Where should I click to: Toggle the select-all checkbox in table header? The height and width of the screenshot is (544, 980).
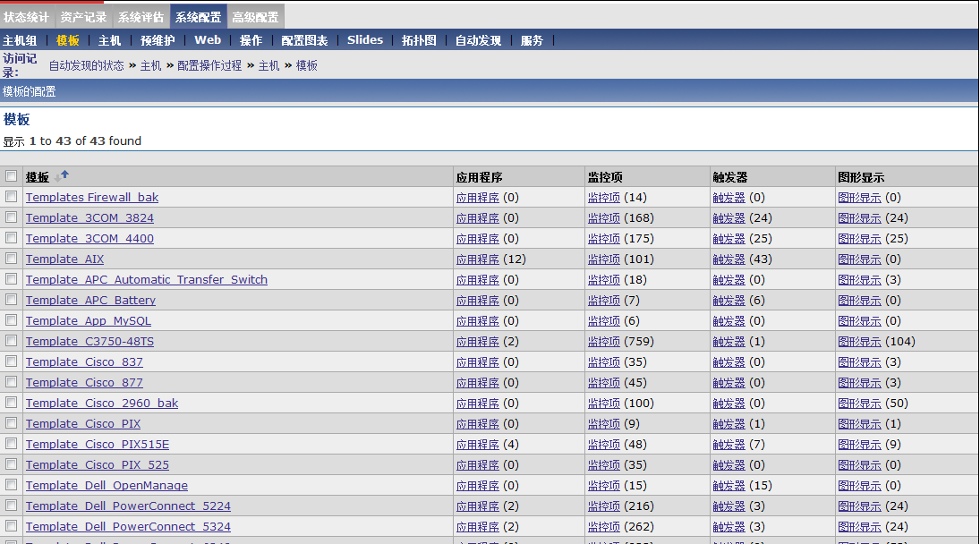coord(12,176)
